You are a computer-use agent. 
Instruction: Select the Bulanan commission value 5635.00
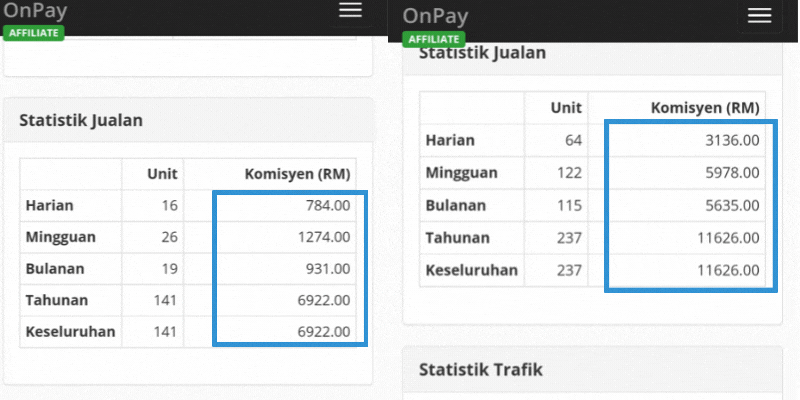[732, 205]
